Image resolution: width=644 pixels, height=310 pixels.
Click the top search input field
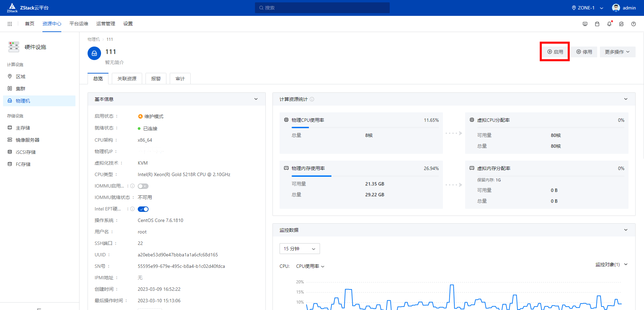(x=322, y=8)
